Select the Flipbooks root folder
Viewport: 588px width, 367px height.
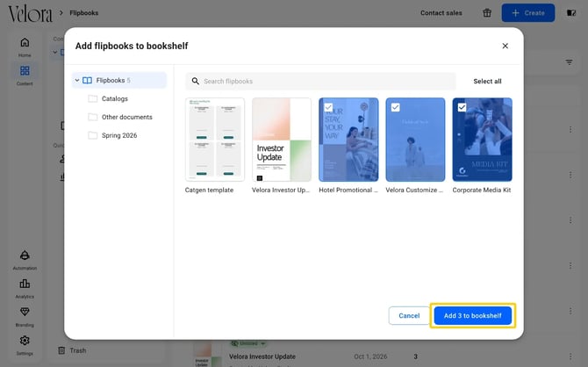tap(119, 80)
